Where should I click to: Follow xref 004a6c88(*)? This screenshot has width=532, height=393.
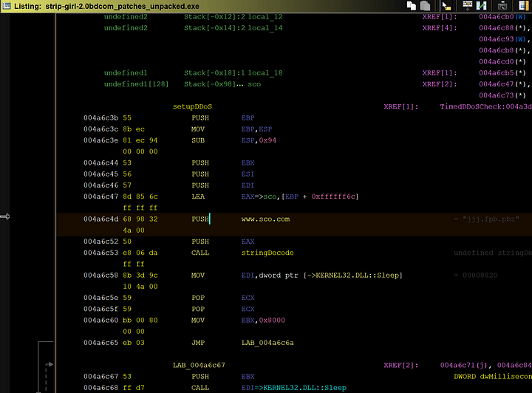click(x=502, y=28)
